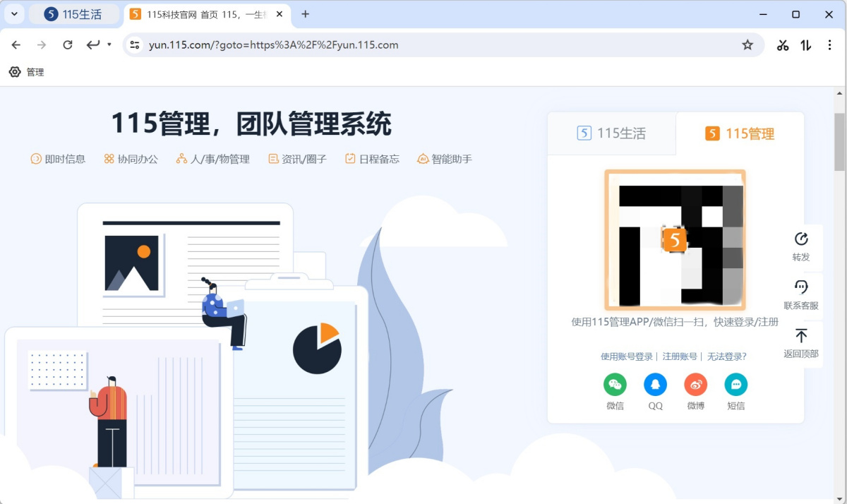Open Chrome's three-dot menu
The width and height of the screenshot is (847, 504).
click(x=829, y=45)
